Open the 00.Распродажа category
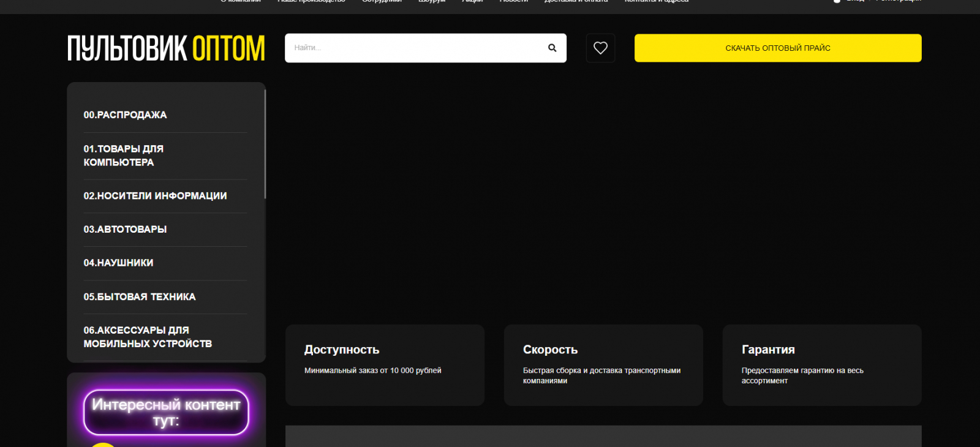The width and height of the screenshot is (980, 447). coord(125,115)
